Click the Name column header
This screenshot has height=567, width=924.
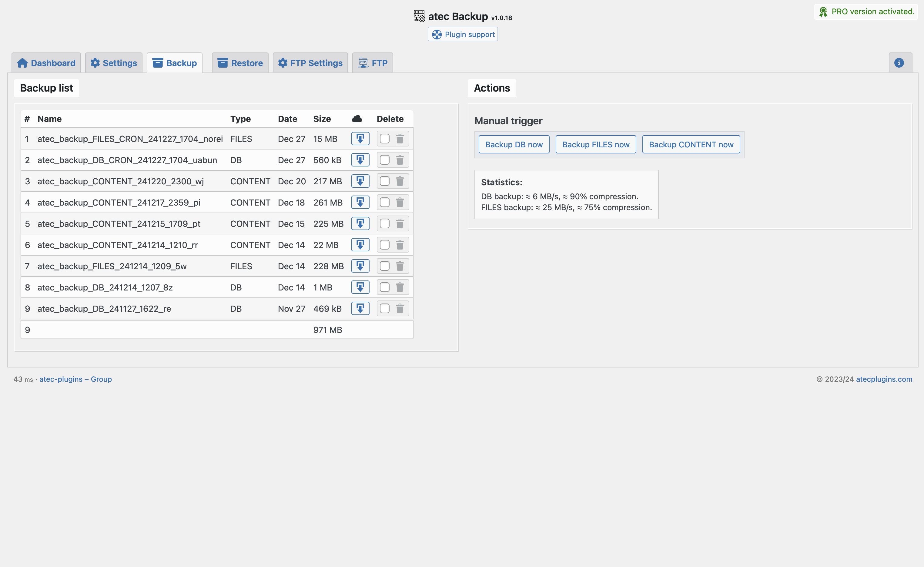[x=49, y=119]
